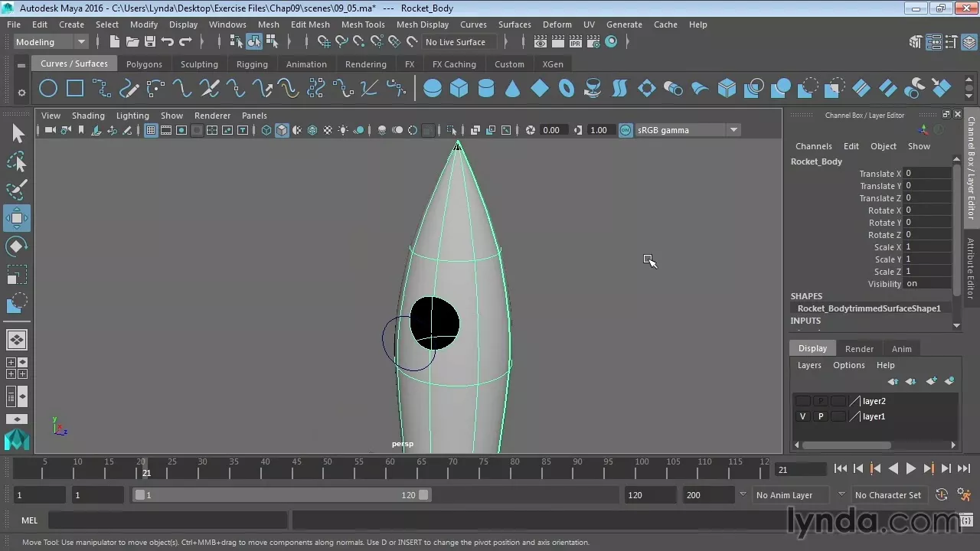
Task: Click the Lasso select tool
Action: (x=17, y=161)
